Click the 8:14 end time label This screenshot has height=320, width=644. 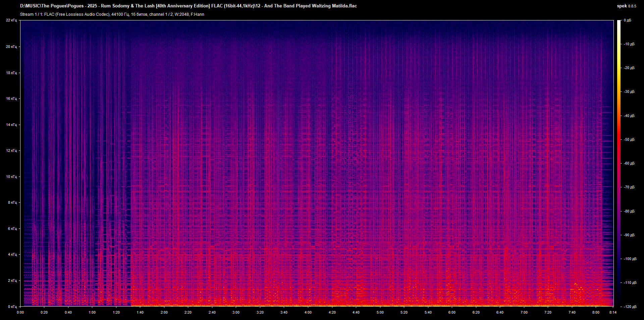click(x=613, y=312)
